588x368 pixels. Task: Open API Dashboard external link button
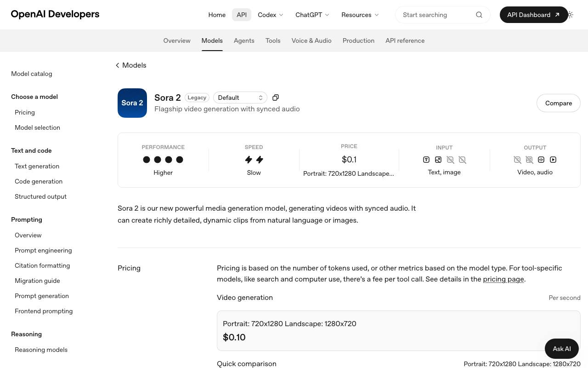533,15
